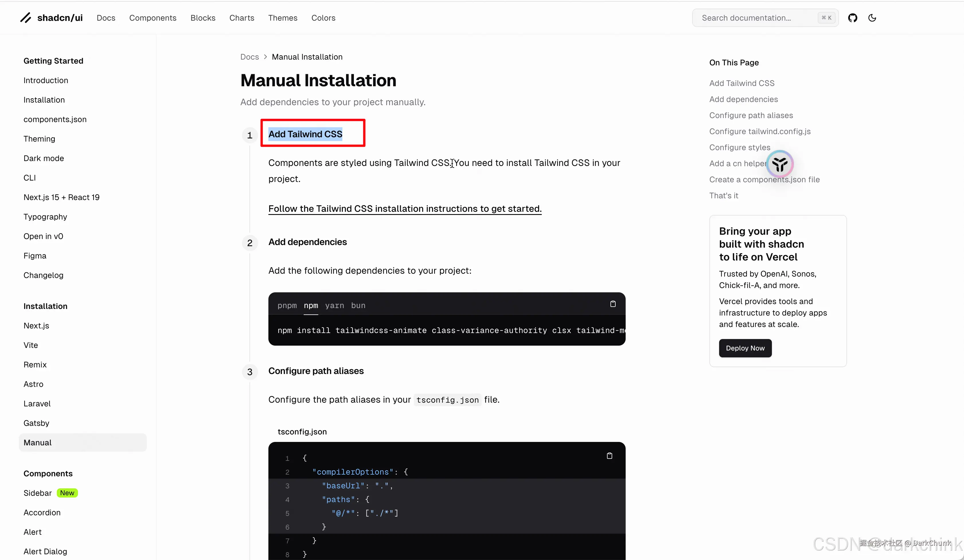
Task: Navigate to Docs in the breadcrumb
Action: [x=249, y=57]
